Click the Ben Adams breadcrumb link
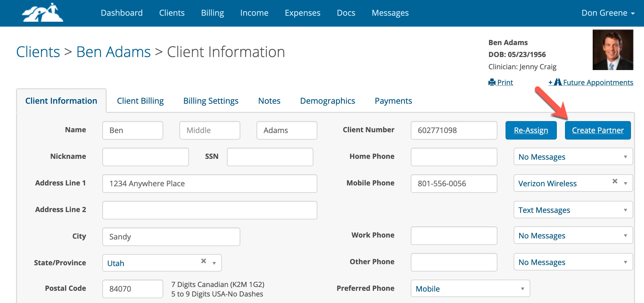The image size is (644, 303). point(113,52)
